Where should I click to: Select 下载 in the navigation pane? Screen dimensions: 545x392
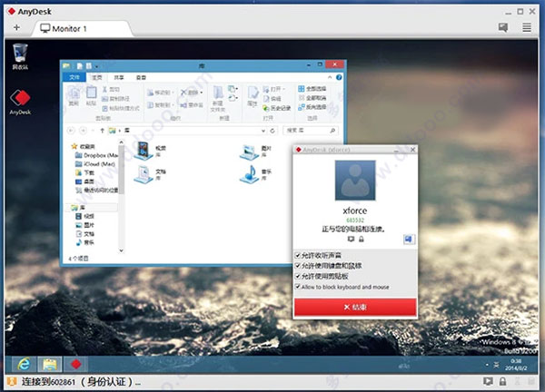(x=85, y=172)
